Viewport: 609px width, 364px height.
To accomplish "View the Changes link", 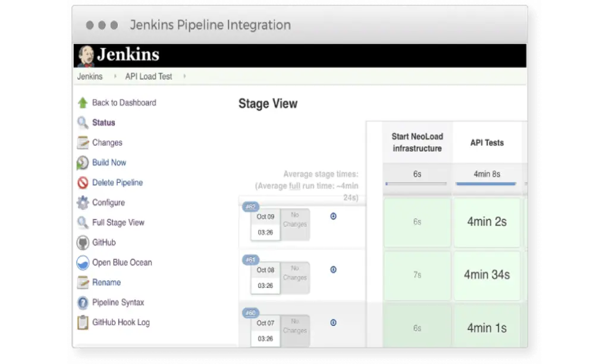I will [x=107, y=143].
